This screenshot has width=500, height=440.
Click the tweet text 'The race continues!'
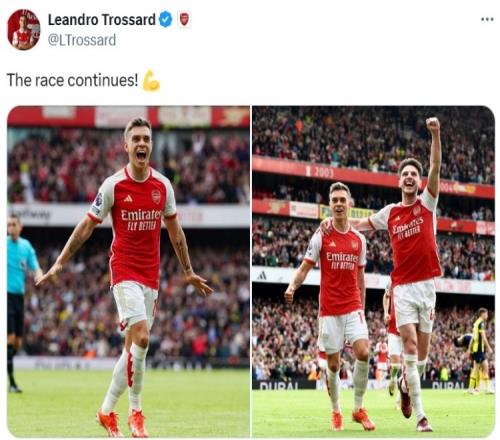[x=72, y=80]
